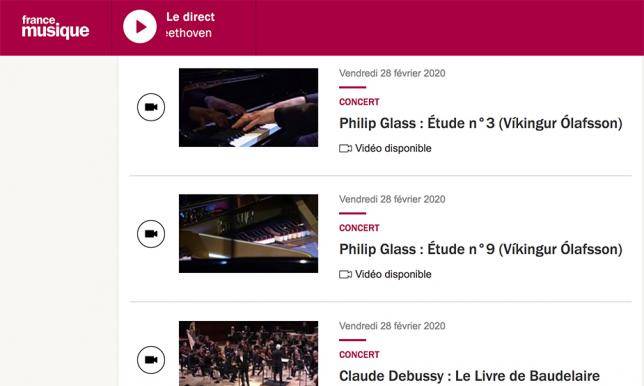
Task: Open Philip Glass Étude n°9 title
Action: 481,249
